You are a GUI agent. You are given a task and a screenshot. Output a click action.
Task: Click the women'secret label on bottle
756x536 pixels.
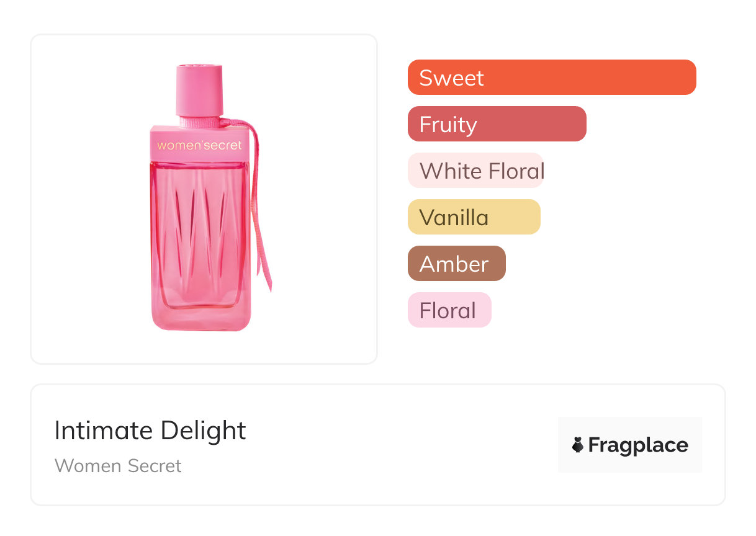[x=199, y=145]
